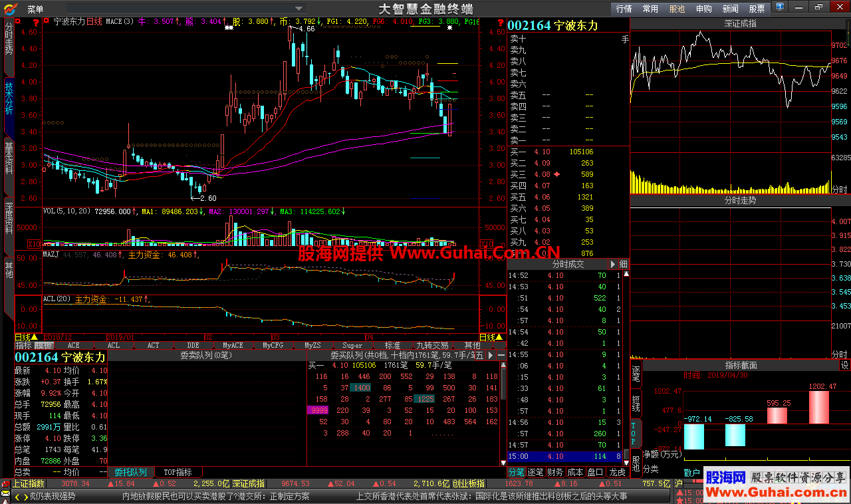This screenshot has width=851, height=504.
Task: Switch to 盘口 bottom tab
Action: 595,472
